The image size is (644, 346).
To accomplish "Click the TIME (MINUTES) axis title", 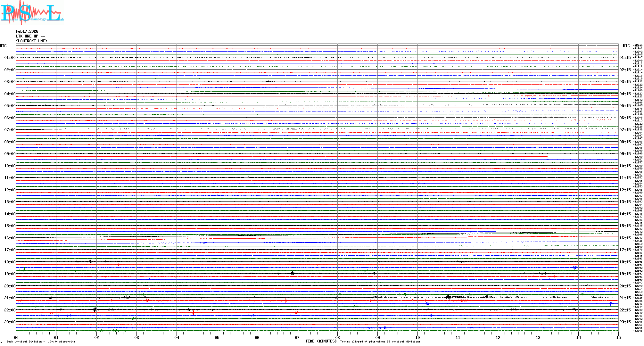I will pyautogui.click(x=321, y=341).
